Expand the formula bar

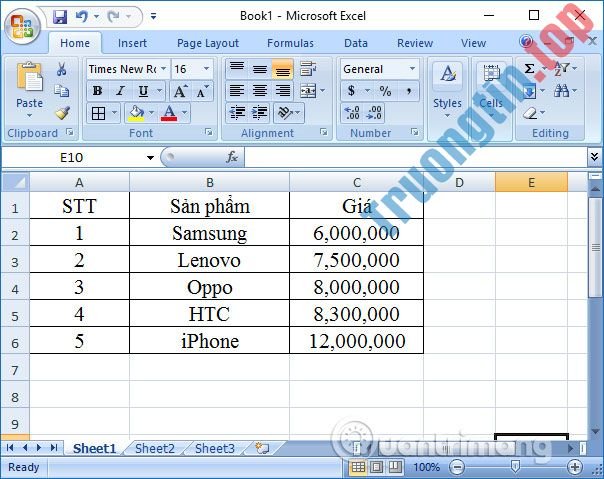click(x=594, y=157)
